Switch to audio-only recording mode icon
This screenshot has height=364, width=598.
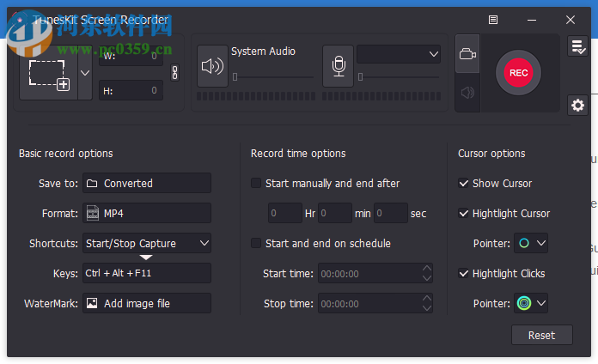[467, 93]
